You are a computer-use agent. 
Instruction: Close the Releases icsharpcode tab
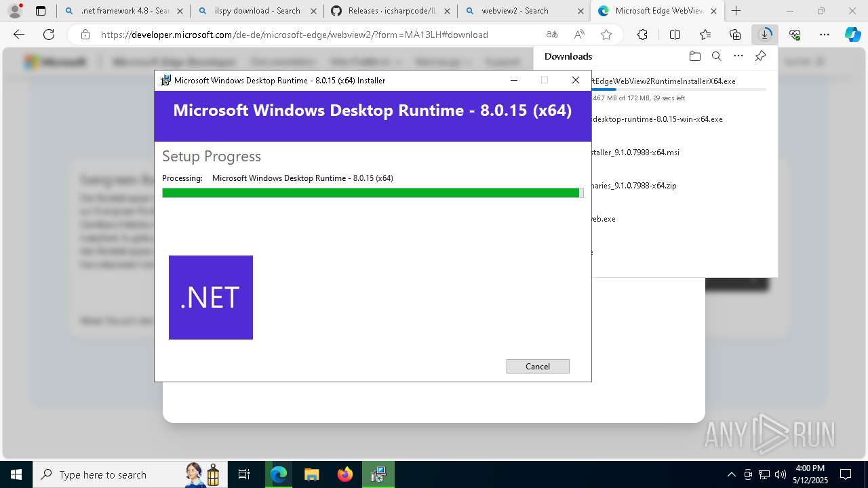click(446, 11)
